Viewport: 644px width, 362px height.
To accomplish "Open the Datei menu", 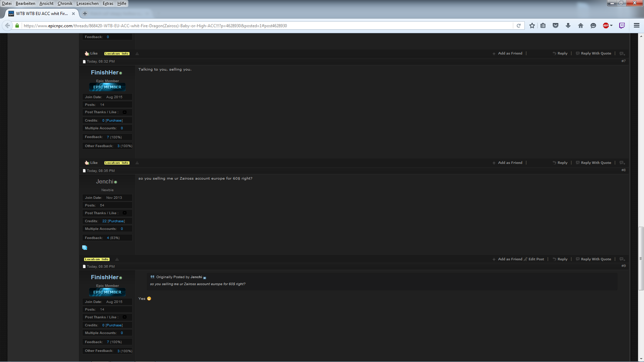I will tap(7, 3).
